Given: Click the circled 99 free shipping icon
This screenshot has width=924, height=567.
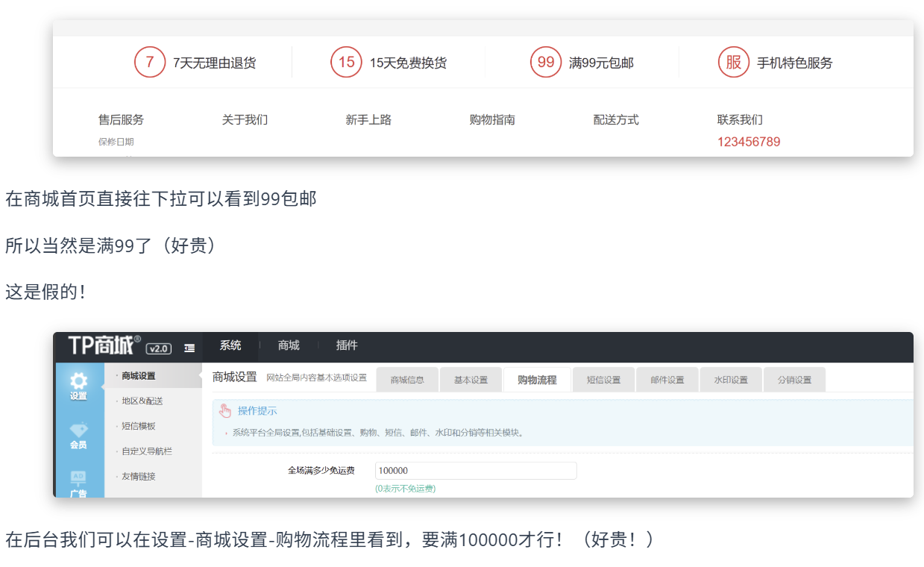Looking at the screenshot, I should 546,63.
